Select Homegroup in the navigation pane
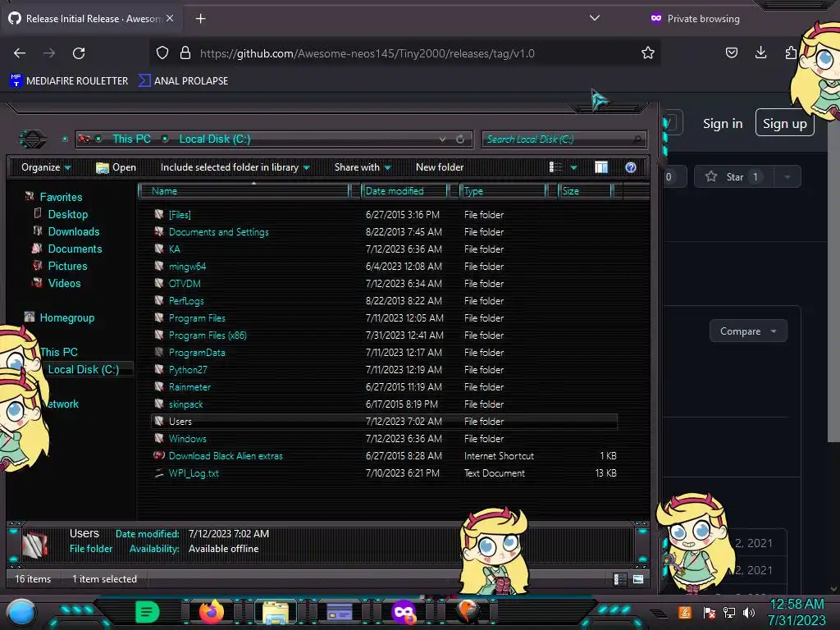This screenshot has height=630, width=840. pyautogui.click(x=66, y=317)
